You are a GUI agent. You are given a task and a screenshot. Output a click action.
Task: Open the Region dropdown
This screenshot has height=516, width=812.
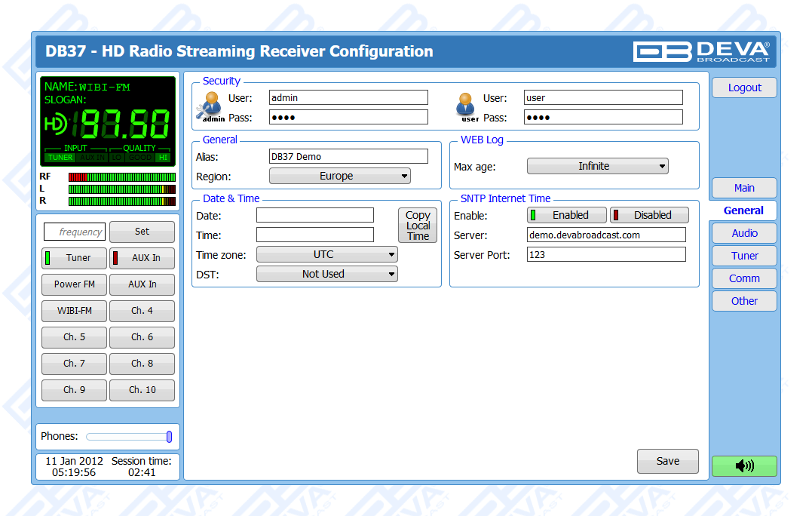339,177
